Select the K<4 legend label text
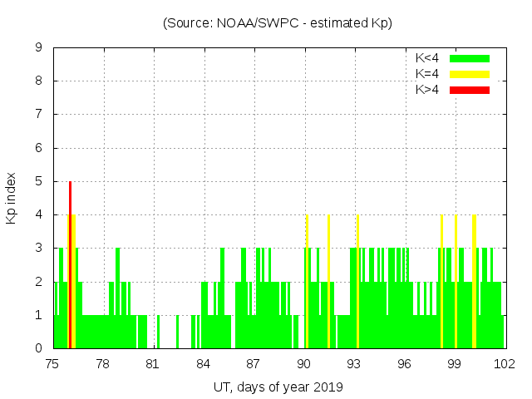Viewport: 532px width, 399px height. (x=427, y=58)
